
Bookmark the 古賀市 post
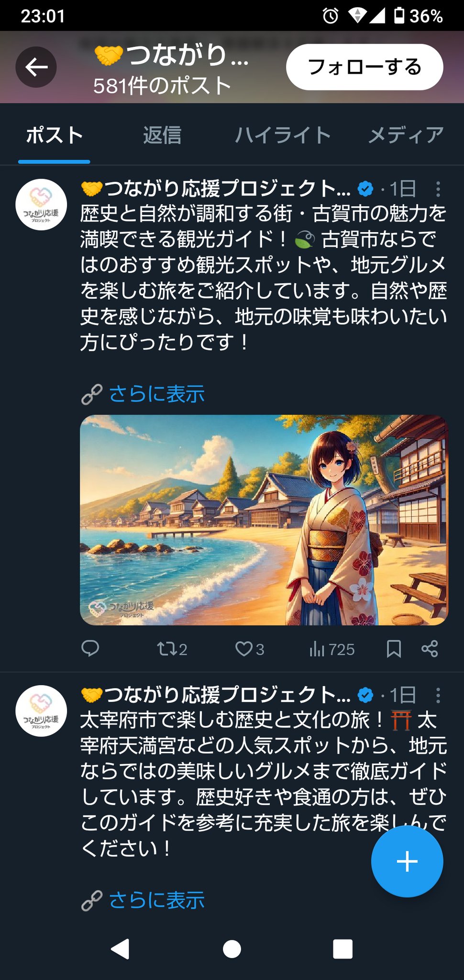coord(394,649)
